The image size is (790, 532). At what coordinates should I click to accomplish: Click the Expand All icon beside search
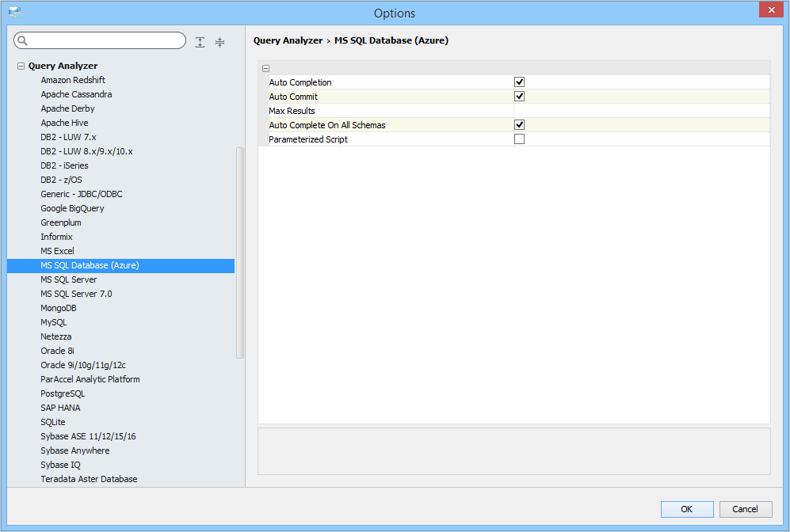[x=200, y=42]
